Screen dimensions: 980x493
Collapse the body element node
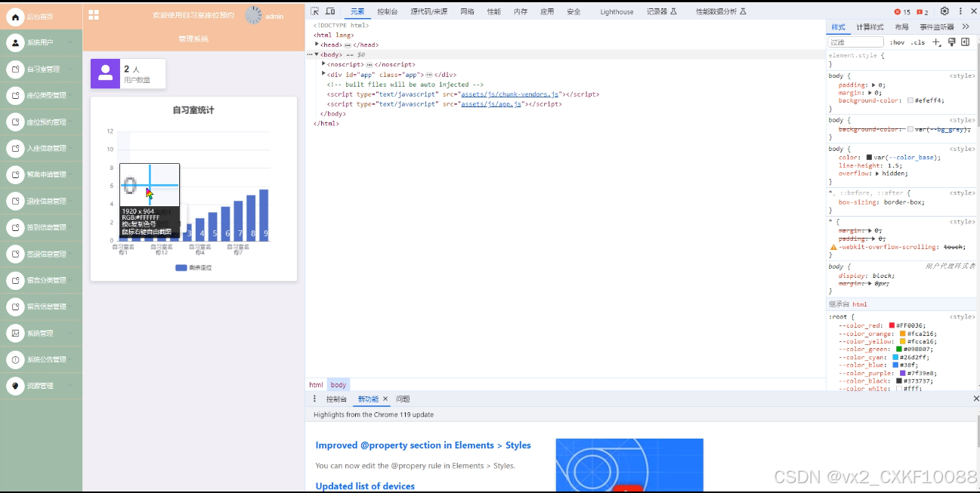pyautogui.click(x=317, y=54)
